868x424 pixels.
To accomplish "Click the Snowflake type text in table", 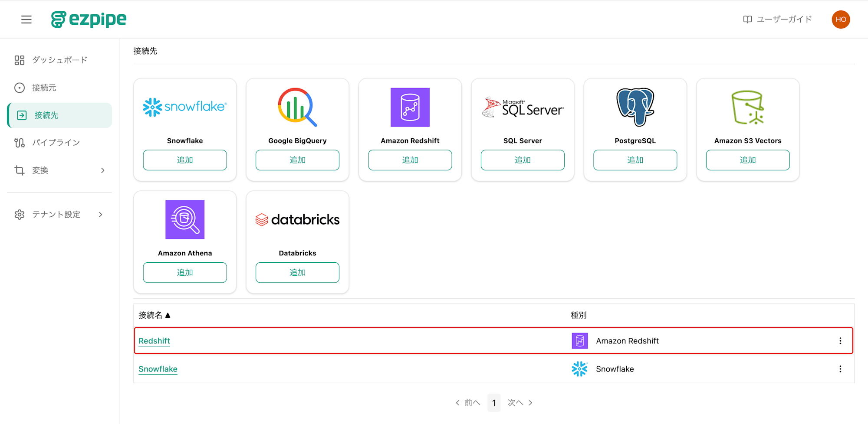I will click(615, 369).
